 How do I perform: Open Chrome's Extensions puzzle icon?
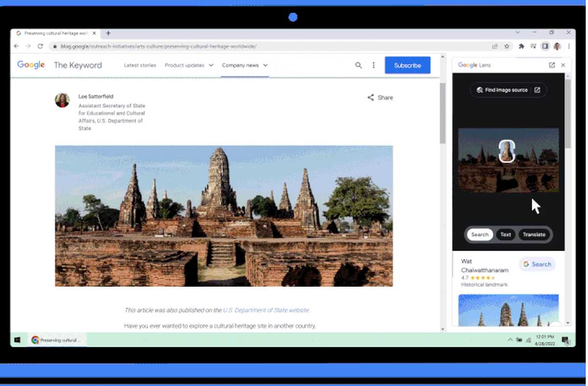[521, 46]
